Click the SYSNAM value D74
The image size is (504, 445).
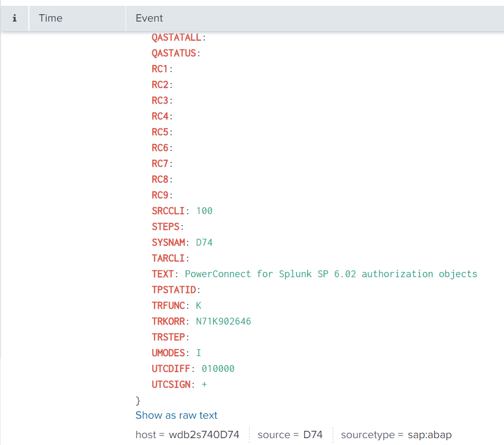coord(204,242)
